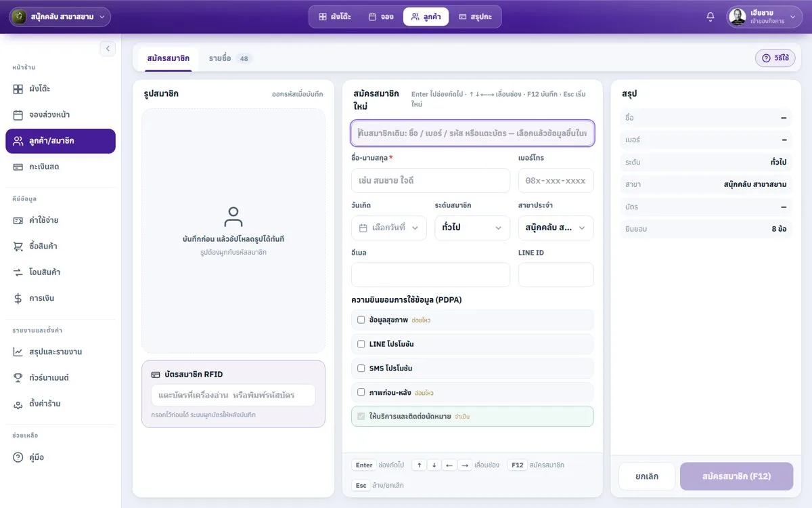Open the วิธีใช้ help button
This screenshot has height=508, width=812.
[x=775, y=58]
